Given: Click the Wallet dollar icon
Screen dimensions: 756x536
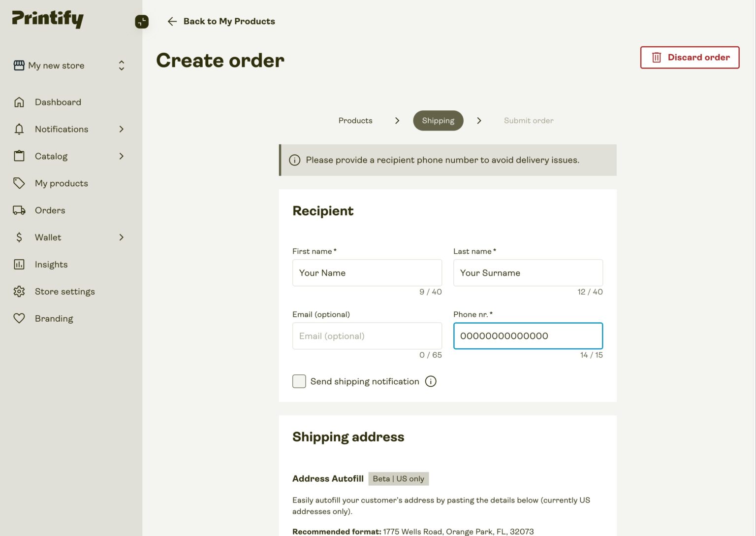Looking at the screenshot, I should point(19,237).
